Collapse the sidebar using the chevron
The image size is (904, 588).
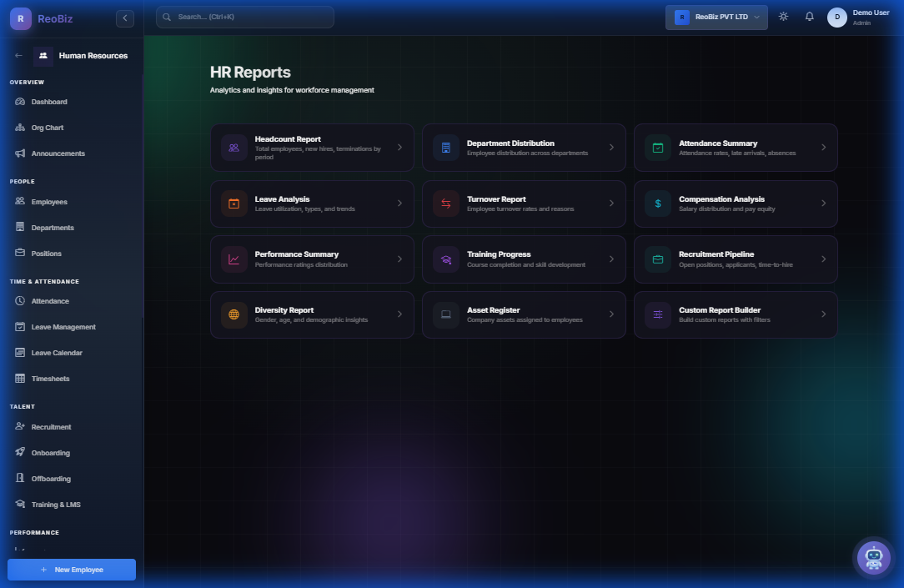125,18
